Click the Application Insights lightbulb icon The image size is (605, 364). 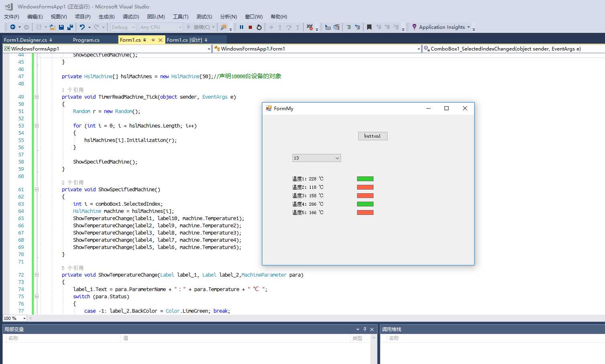414,27
